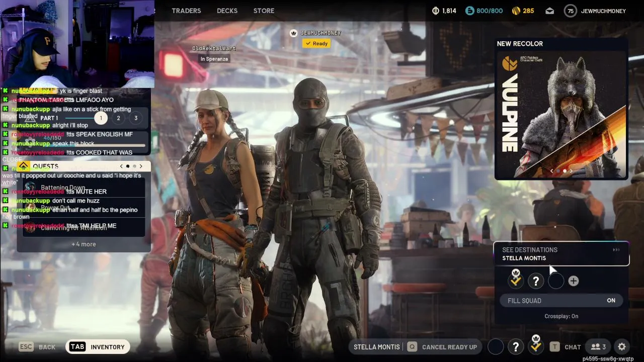Open the social list showing 3 players

click(598, 347)
